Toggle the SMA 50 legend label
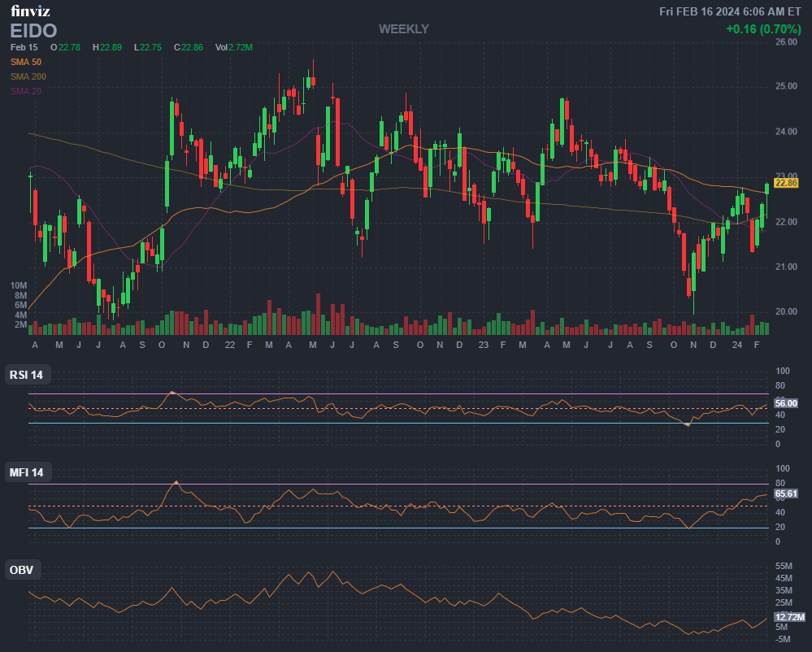The height and width of the screenshot is (652, 812). 26,62
